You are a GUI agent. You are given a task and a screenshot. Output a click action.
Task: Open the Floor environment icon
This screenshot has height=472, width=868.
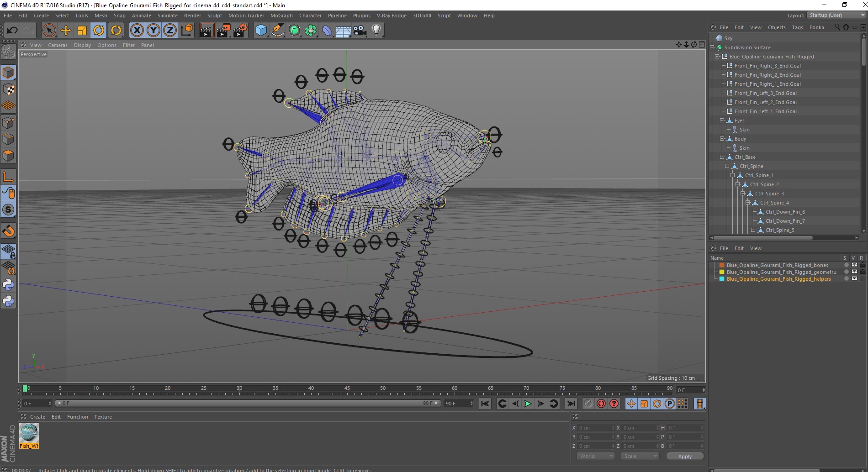[x=344, y=31]
